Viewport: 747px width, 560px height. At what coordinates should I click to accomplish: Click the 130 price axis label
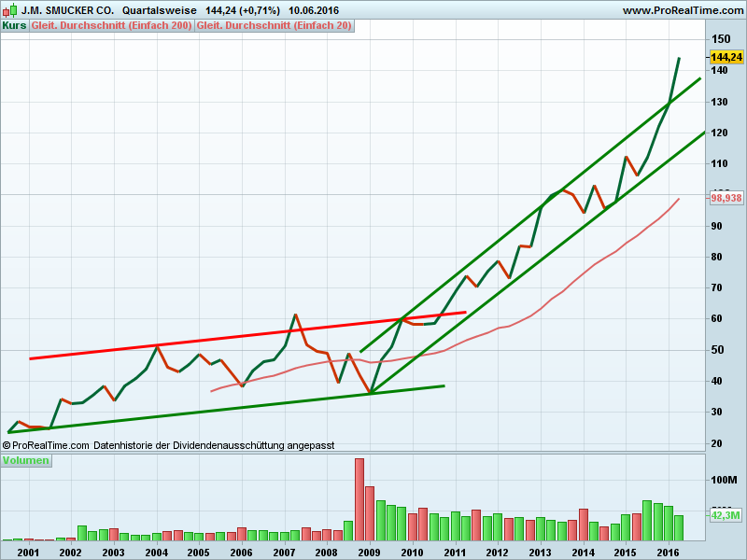[719, 102]
